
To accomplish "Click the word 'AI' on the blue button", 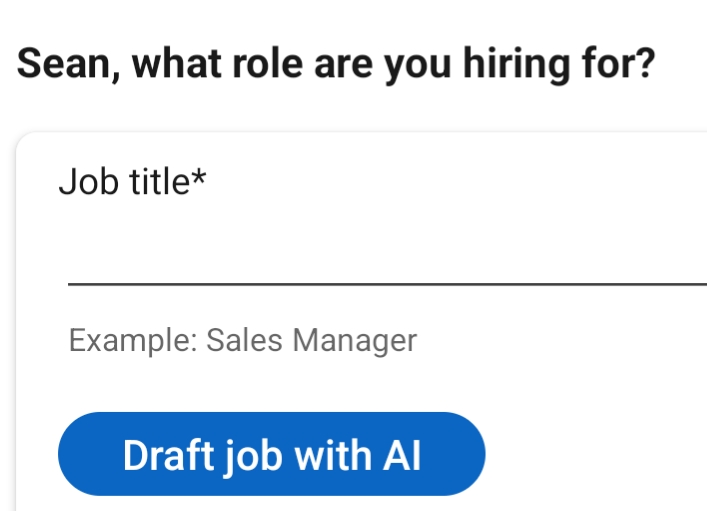I will click(402, 455).
